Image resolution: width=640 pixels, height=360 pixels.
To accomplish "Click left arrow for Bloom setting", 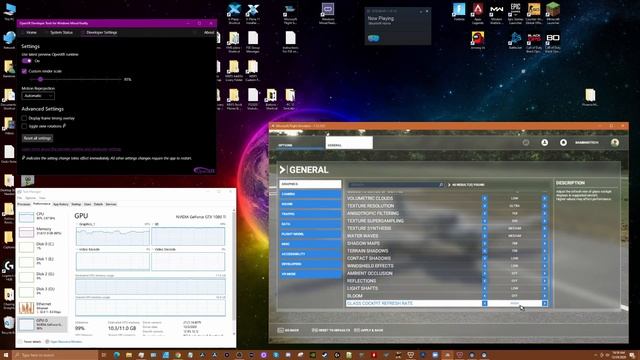I will (484, 296).
